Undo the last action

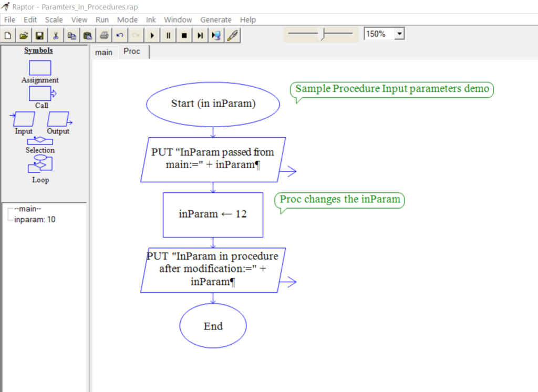[x=120, y=35]
